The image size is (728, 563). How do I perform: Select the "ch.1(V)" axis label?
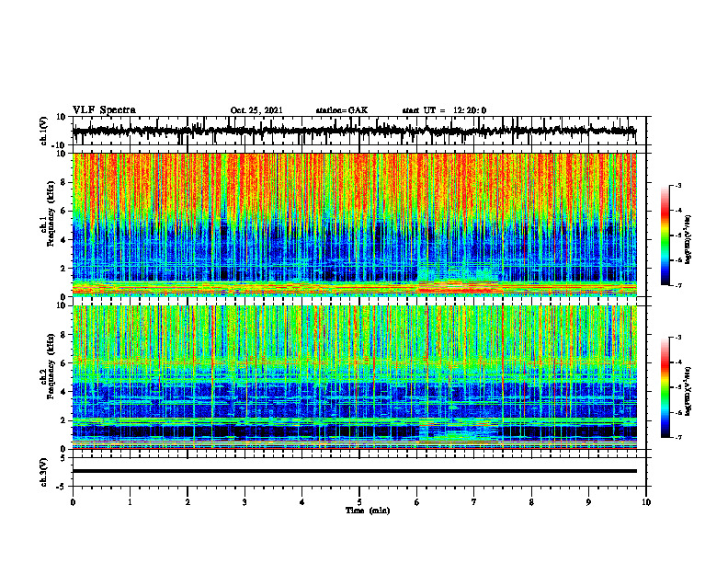click(x=44, y=131)
